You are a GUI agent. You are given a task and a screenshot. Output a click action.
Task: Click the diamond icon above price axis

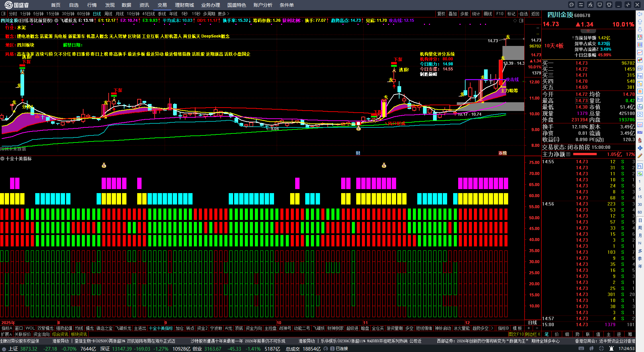pyautogui.click(x=515, y=21)
